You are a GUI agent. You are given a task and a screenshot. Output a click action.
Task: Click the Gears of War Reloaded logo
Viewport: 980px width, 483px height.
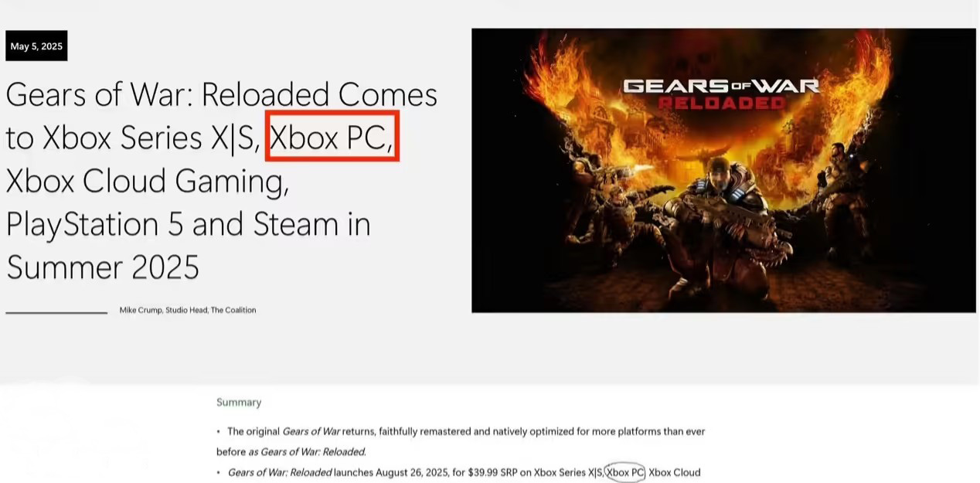[720, 92]
